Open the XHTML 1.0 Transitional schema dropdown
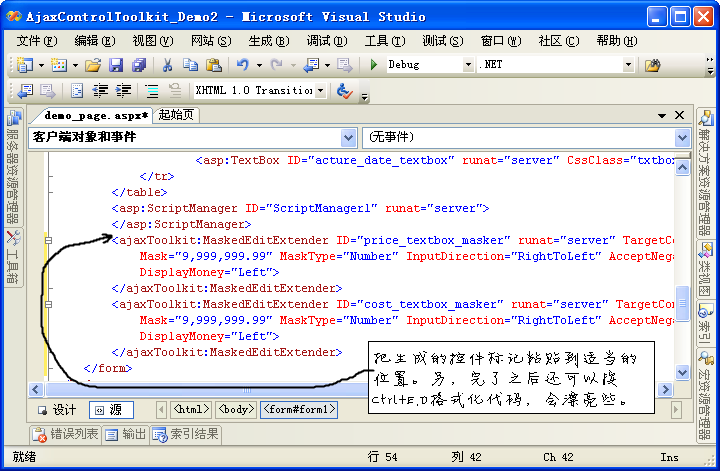 [x=321, y=90]
